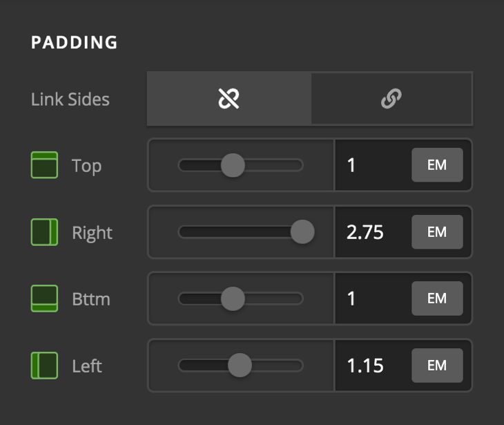Click the Left padding slider handle
This screenshot has width=504, height=425.
coord(240,365)
